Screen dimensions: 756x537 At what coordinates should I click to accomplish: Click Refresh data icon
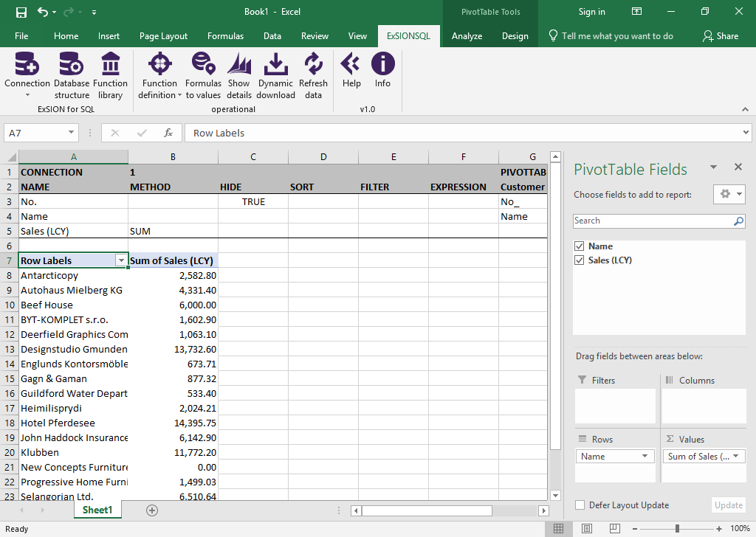[x=313, y=64]
